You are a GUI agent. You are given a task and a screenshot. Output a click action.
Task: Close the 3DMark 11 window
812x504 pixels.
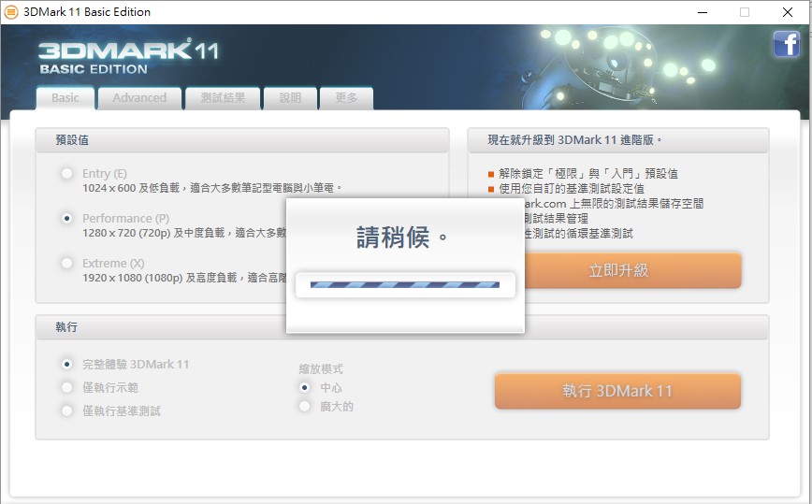pyautogui.click(x=787, y=12)
